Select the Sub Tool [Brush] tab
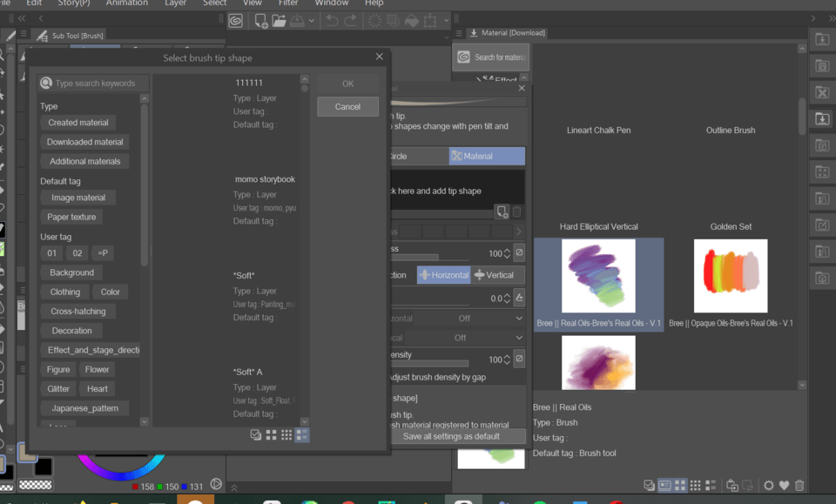This screenshot has width=836, height=504. point(70,36)
